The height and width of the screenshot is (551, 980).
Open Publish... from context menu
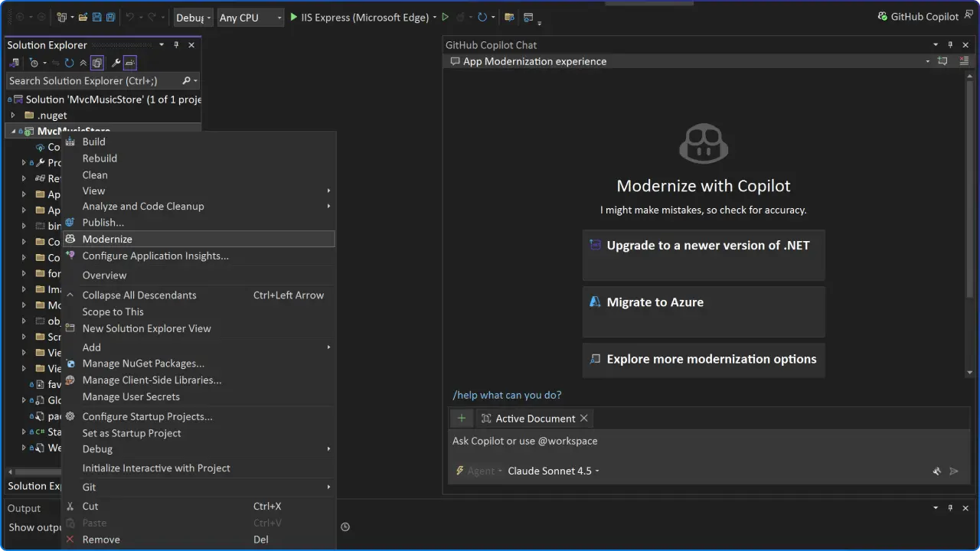(199, 222)
